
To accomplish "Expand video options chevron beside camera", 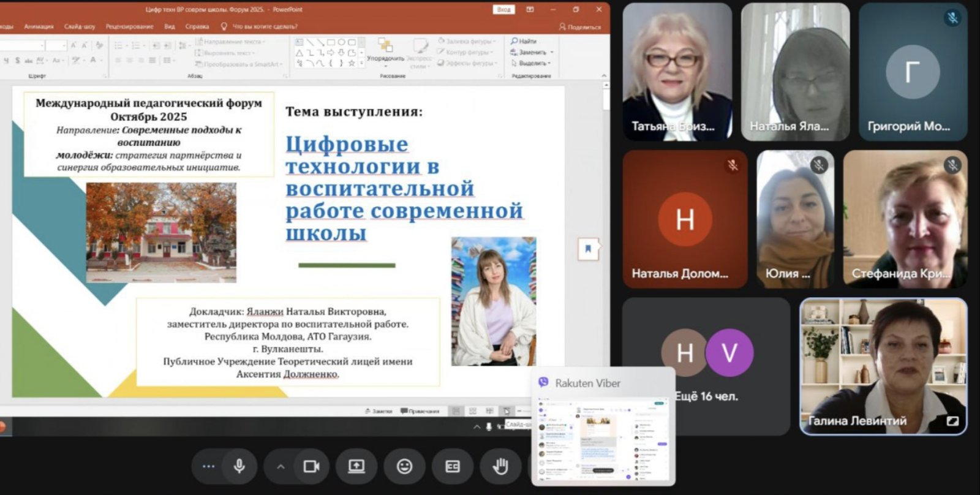I will pos(281,466).
